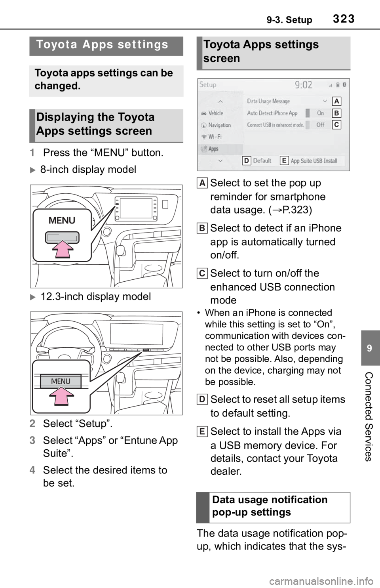Tap App Suite USB Install button

[x=313, y=161]
